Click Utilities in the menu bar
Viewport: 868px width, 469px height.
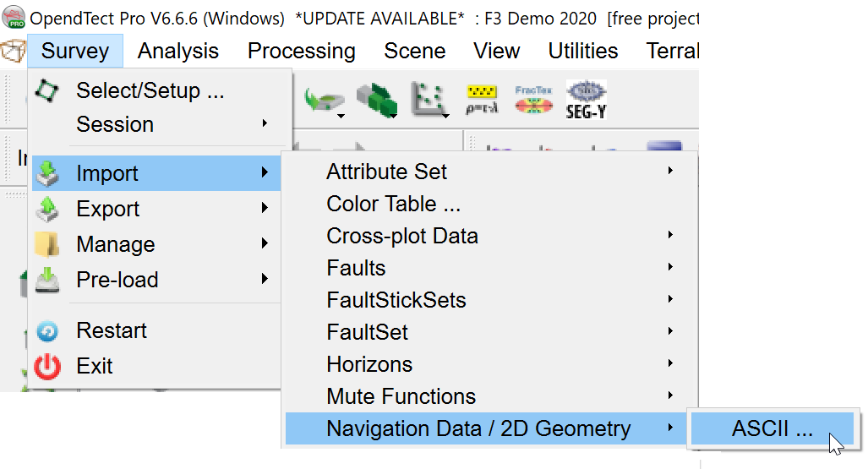tap(582, 51)
